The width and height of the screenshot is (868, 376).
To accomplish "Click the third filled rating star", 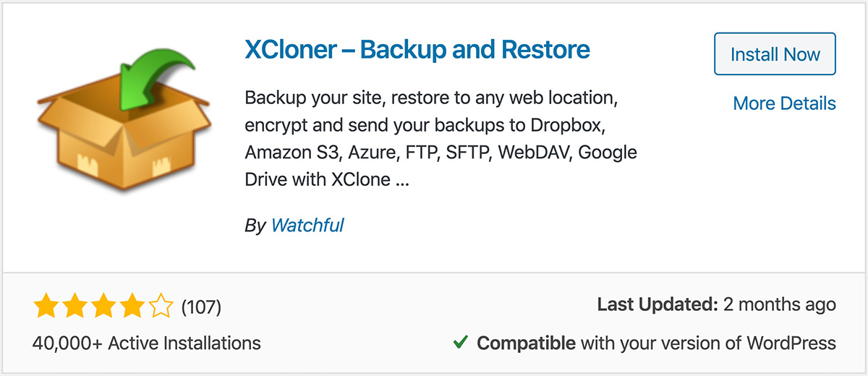I will (x=103, y=307).
